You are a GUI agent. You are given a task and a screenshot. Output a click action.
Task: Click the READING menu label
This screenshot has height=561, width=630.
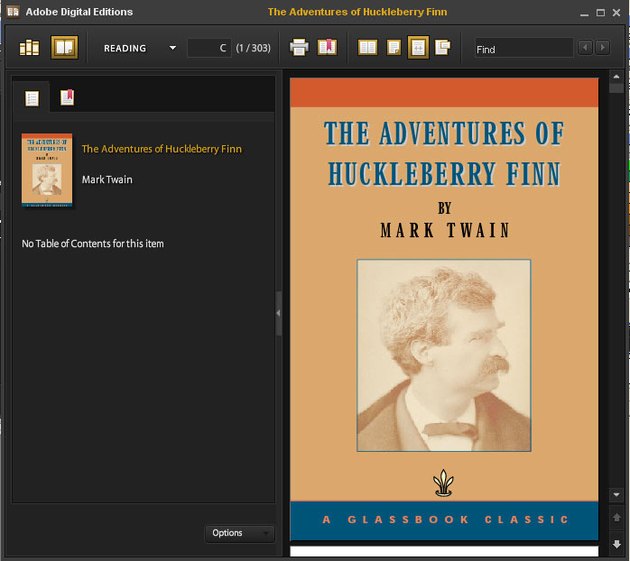click(125, 48)
